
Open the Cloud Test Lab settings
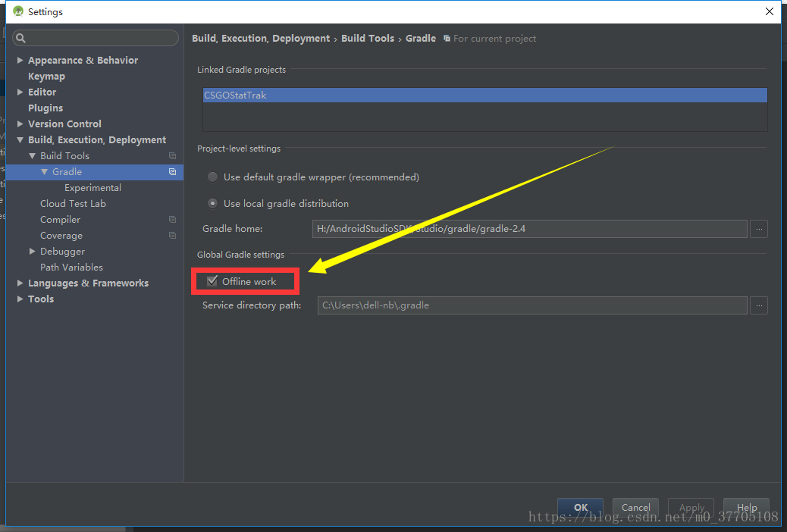tap(74, 204)
